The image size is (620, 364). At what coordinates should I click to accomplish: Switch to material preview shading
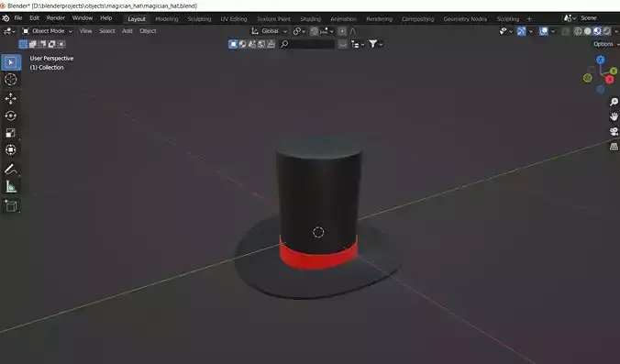597,31
